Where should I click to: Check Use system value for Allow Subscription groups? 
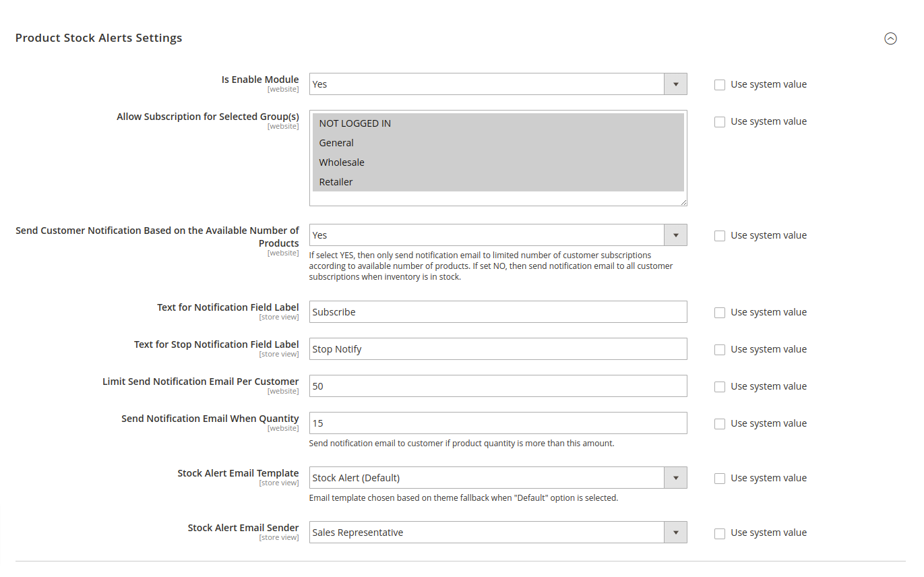coord(720,122)
